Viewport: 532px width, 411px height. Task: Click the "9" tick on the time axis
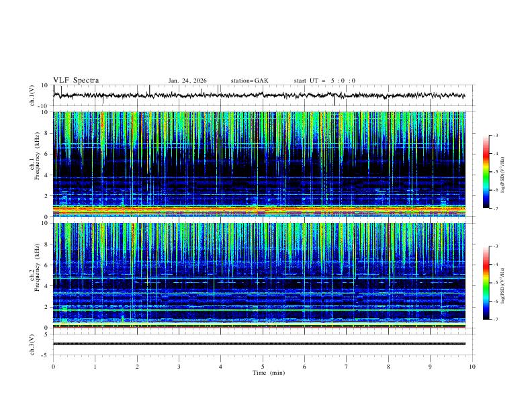pyautogui.click(x=430, y=367)
